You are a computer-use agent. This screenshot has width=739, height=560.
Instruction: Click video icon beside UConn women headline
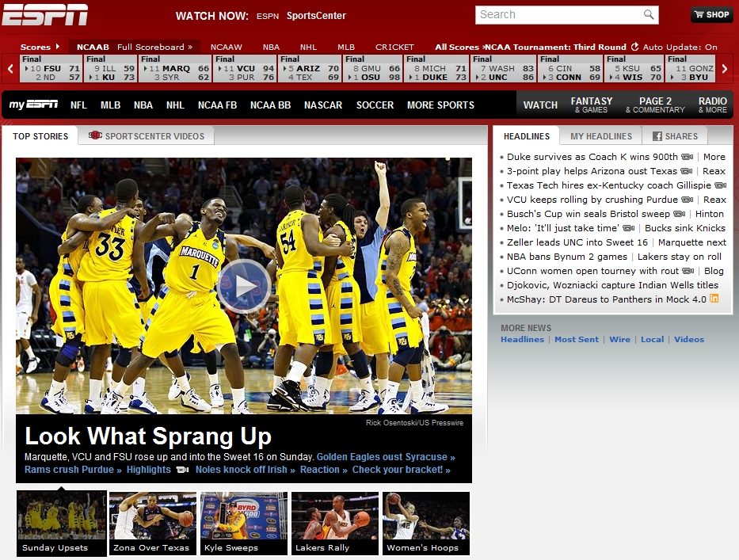(x=688, y=271)
